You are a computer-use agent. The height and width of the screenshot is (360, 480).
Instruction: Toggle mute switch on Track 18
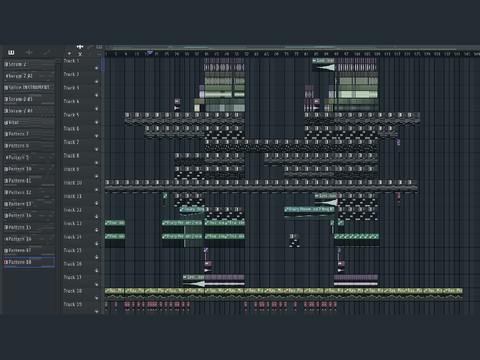point(97,298)
